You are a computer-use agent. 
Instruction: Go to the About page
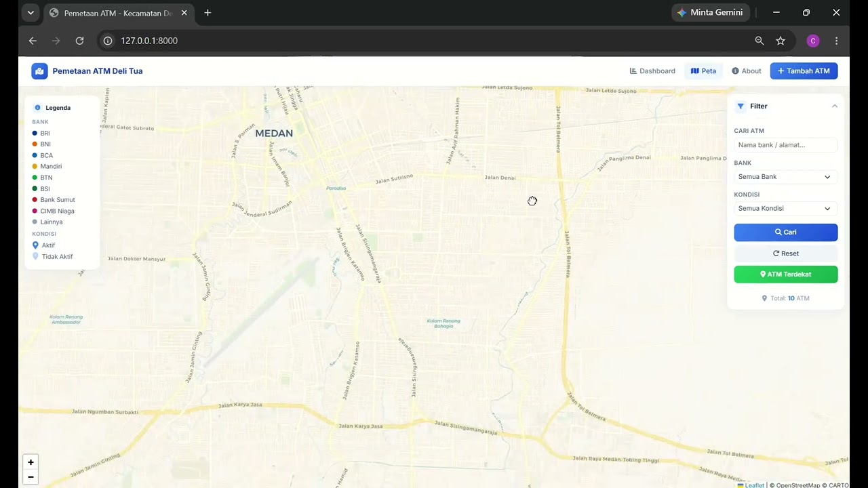746,71
